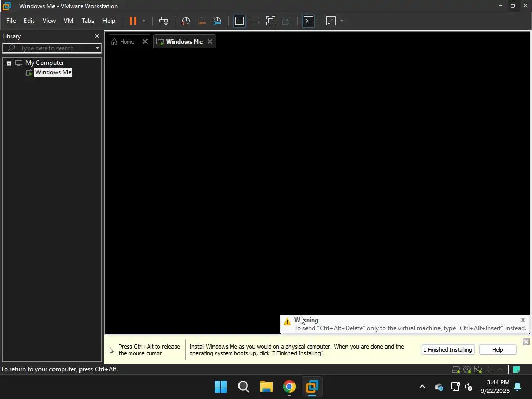
Task: Show hidden system tray icons
Action: click(x=422, y=387)
